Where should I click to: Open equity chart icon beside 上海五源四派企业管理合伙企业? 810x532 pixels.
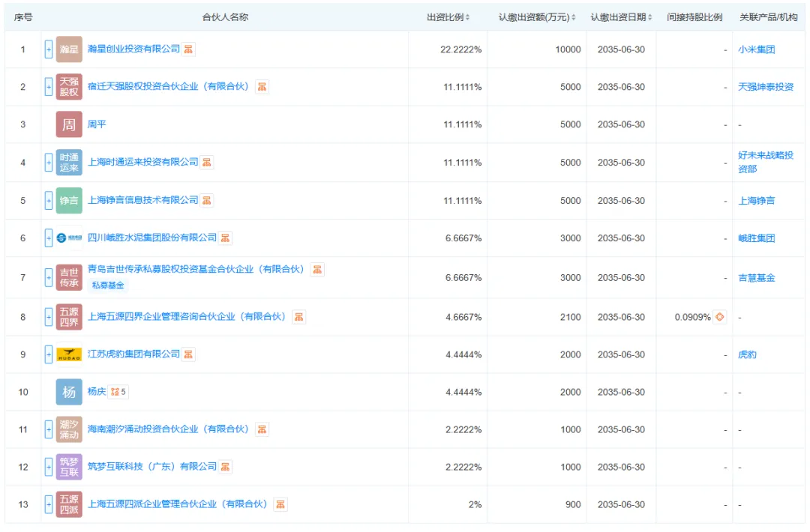(280, 504)
